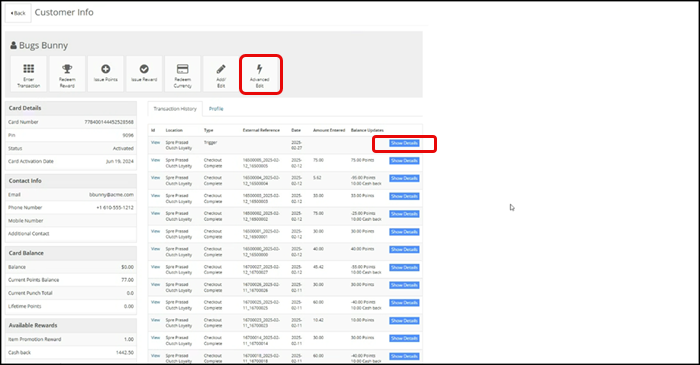Show details for reference 16500005 transaction
700x365 pixels.
(x=404, y=161)
